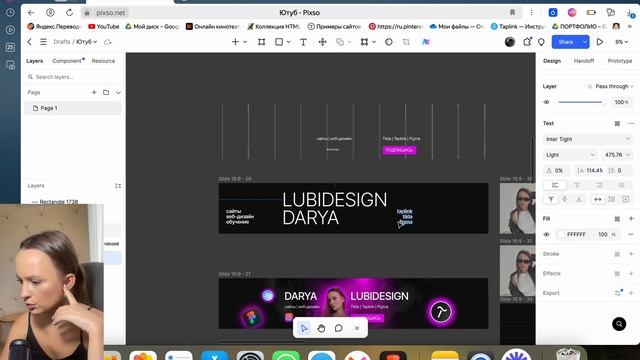The image size is (640, 360).
Task: Collapse the Layers section icon
Action: (x=118, y=186)
